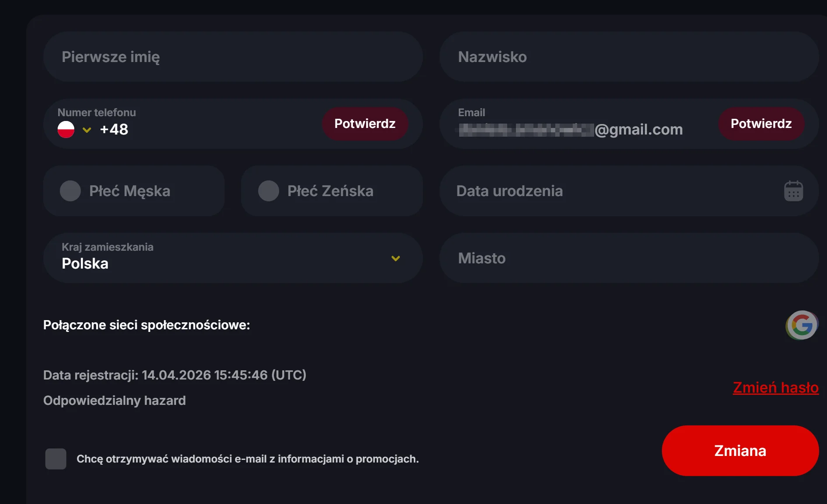Open the Odpowiedzialny hazard link

tap(114, 400)
